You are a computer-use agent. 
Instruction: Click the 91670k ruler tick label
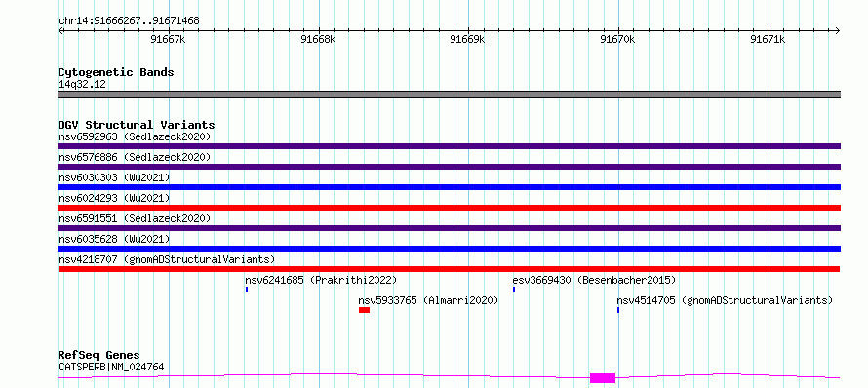(x=617, y=40)
